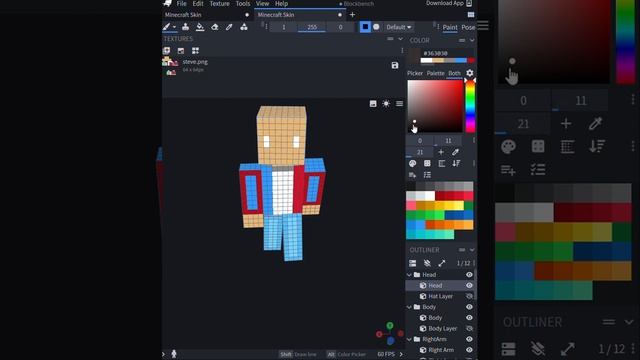Screen dimensions: 640x360
Task: Open the Texture menu
Action: click(x=220, y=4)
